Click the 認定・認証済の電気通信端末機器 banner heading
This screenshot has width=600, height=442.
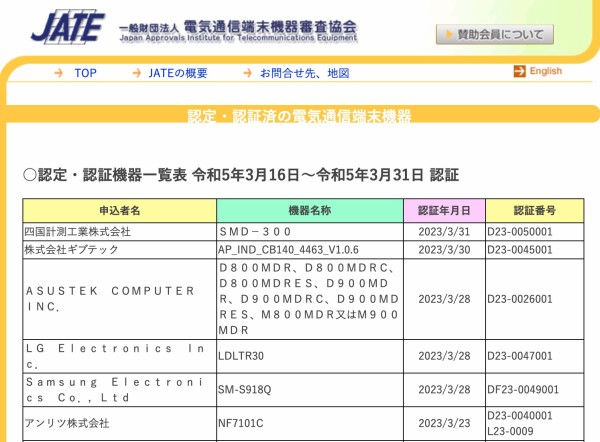[x=299, y=116]
